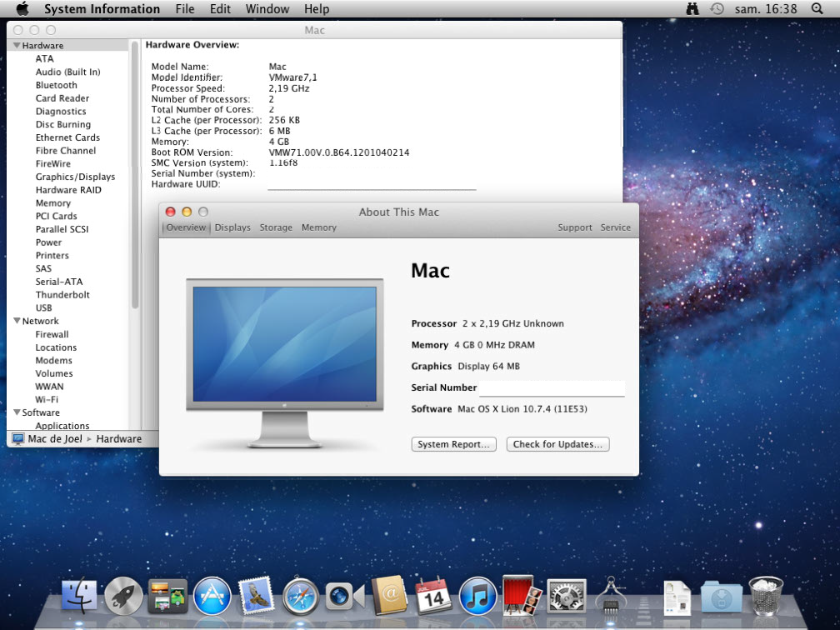Viewport: 840px width, 630px height.
Task: Click the binoculars menu bar icon
Action: (x=692, y=8)
